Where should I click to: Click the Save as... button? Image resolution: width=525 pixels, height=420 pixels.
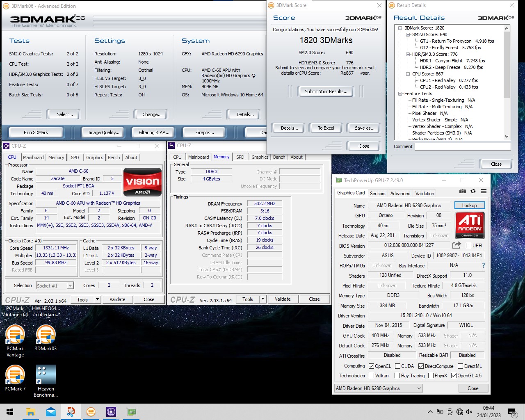[x=364, y=128]
